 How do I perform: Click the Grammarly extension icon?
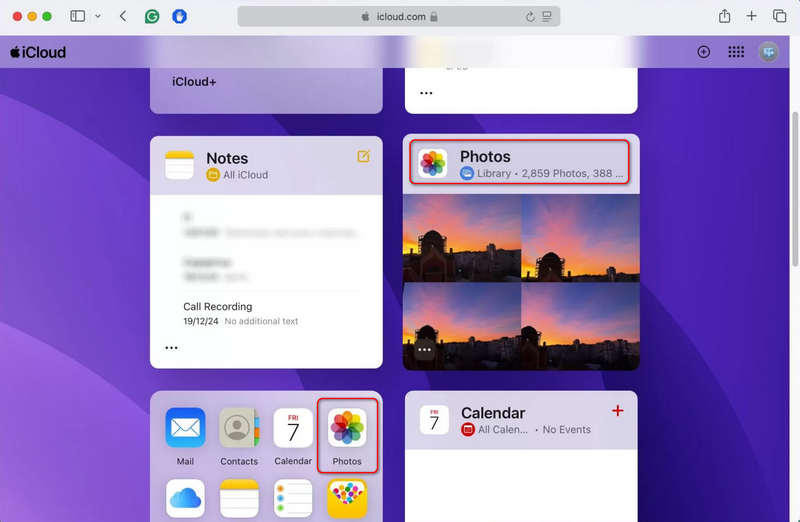152,16
